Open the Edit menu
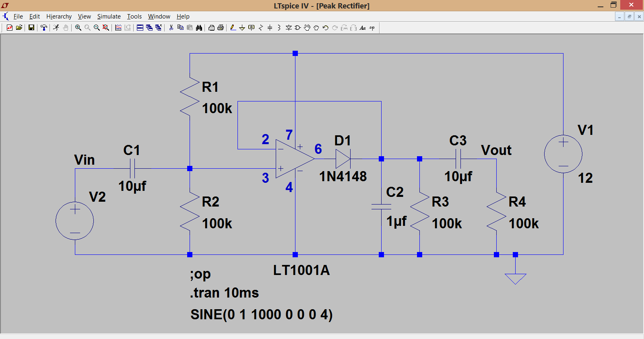The width and height of the screenshot is (644, 339). click(x=35, y=17)
